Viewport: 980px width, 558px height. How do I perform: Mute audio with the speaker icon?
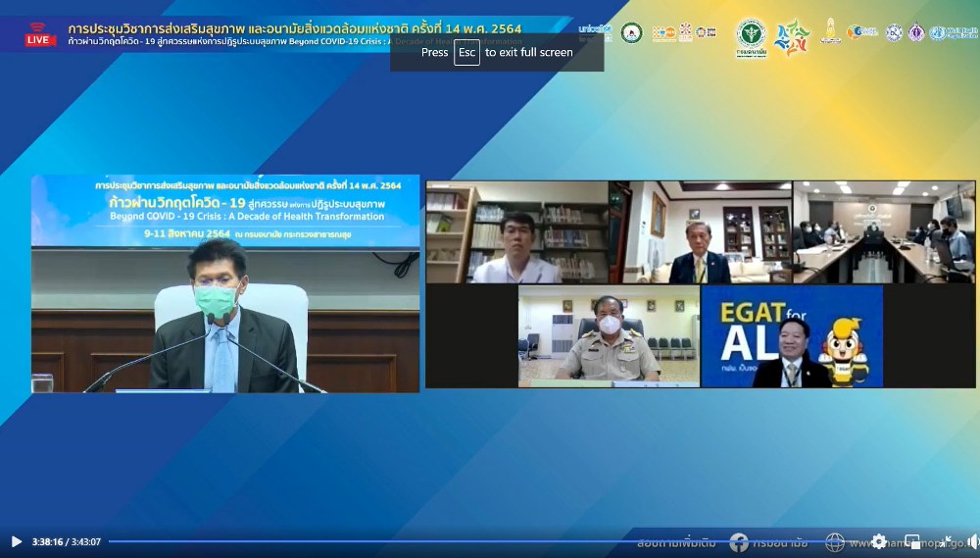[x=972, y=541]
